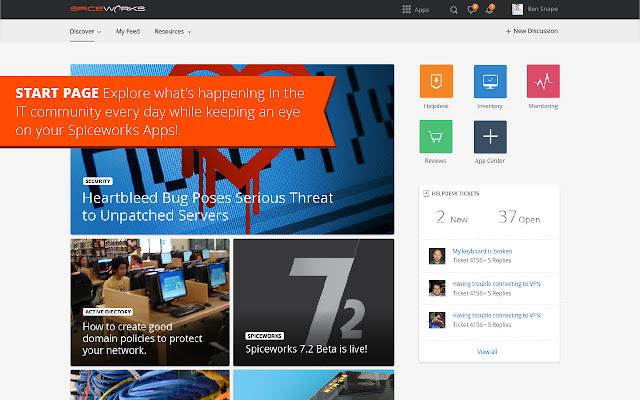Open Spiceworks 7.2 Beta article tile
640x400 pixels.
(x=313, y=302)
